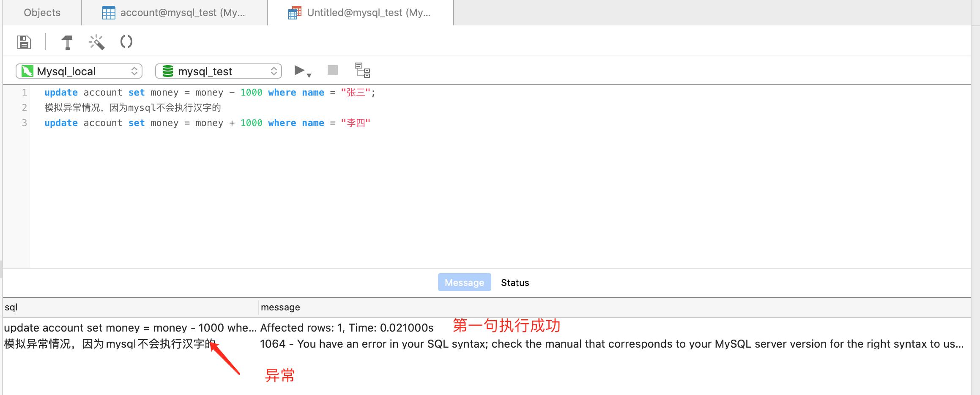Click the 'Affected rows: 1' message cell

point(347,328)
